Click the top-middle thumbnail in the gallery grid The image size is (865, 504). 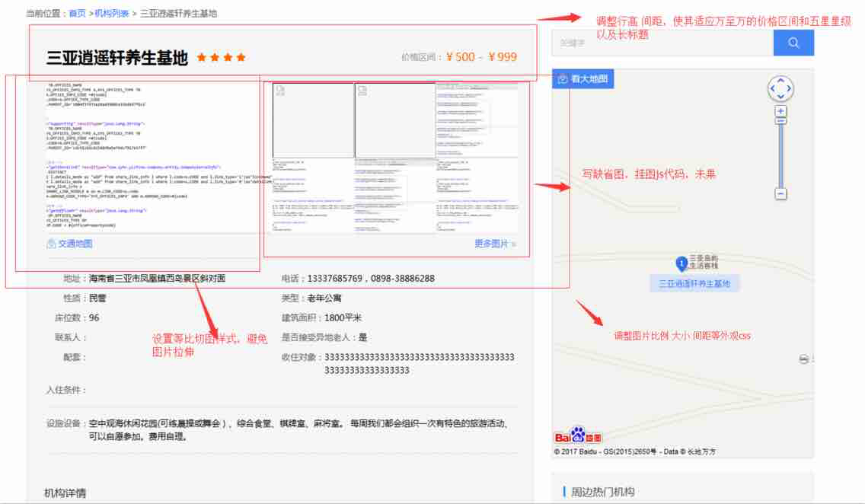click(394, 120)
